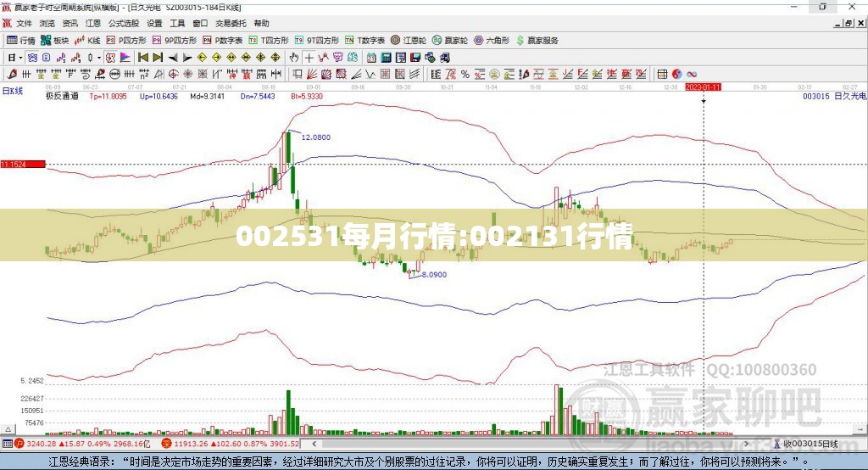Open the 交易委托 menu
The width and height of the screenshot is (868, 470).
(231, 23)
